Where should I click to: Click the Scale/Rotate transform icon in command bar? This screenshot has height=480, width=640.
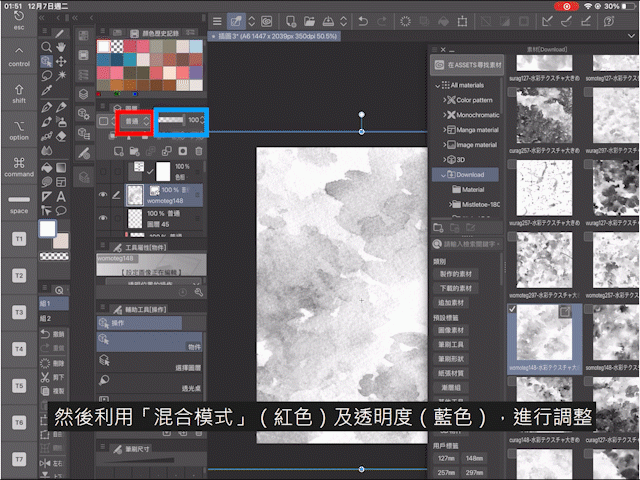pos(462,21)
